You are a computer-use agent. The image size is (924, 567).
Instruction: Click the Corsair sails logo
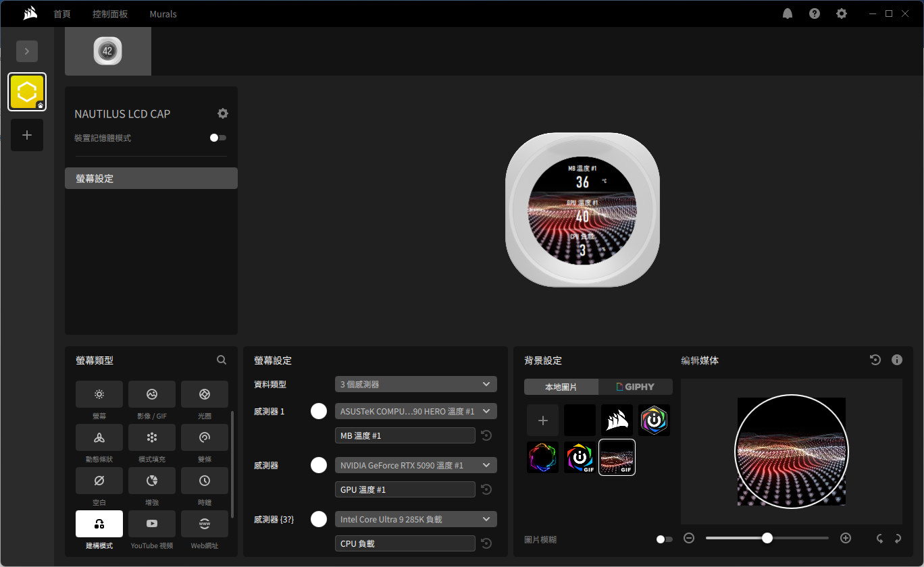point(30,13)
